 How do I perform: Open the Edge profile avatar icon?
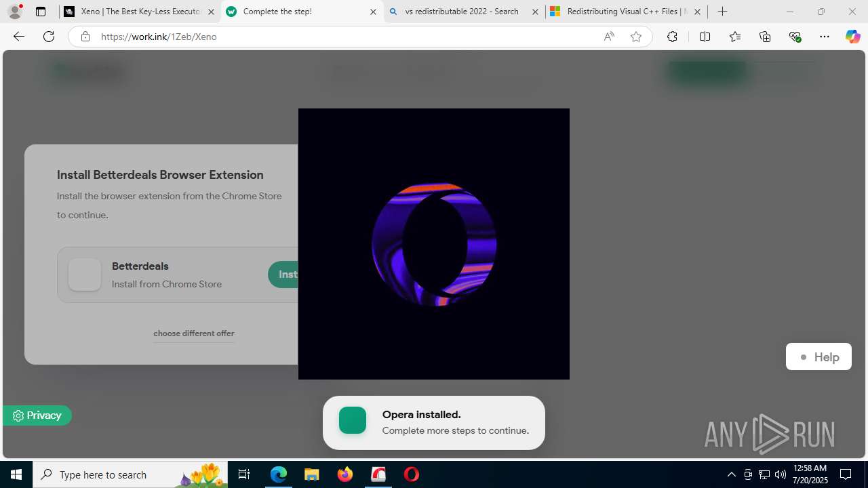tap(15, 12)
